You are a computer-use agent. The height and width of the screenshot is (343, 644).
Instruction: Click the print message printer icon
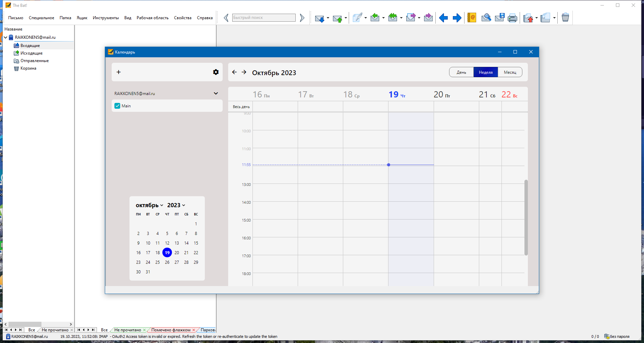tap(512, 18)
